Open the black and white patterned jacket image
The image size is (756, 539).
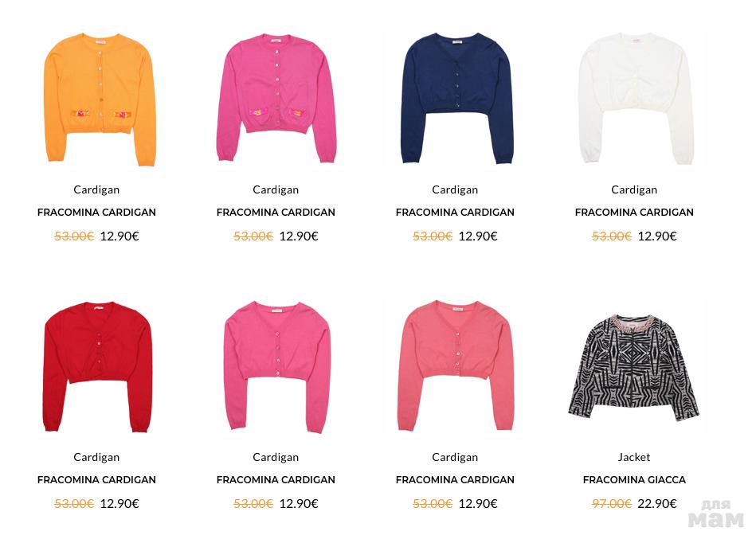[x=634, y=368]
